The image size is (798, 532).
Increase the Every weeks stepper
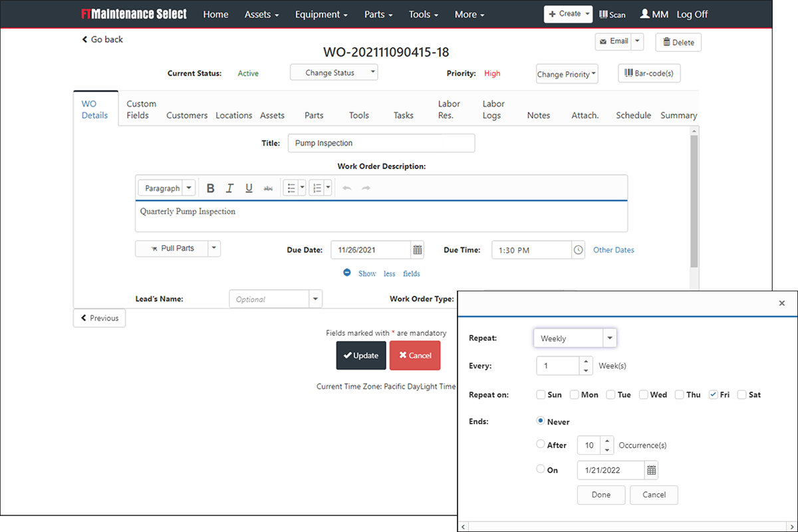pyautogui.click(x=586, y=362)
